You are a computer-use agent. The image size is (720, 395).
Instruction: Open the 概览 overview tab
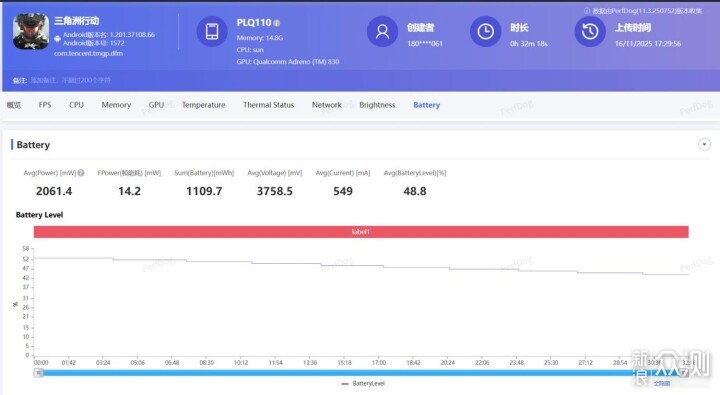(14, 105)
